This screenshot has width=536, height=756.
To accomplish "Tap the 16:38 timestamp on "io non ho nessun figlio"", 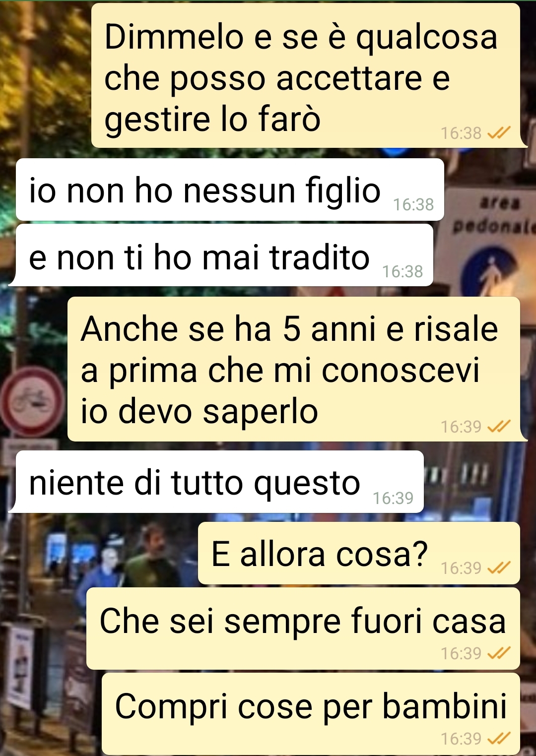I will (x=413, y=204).
